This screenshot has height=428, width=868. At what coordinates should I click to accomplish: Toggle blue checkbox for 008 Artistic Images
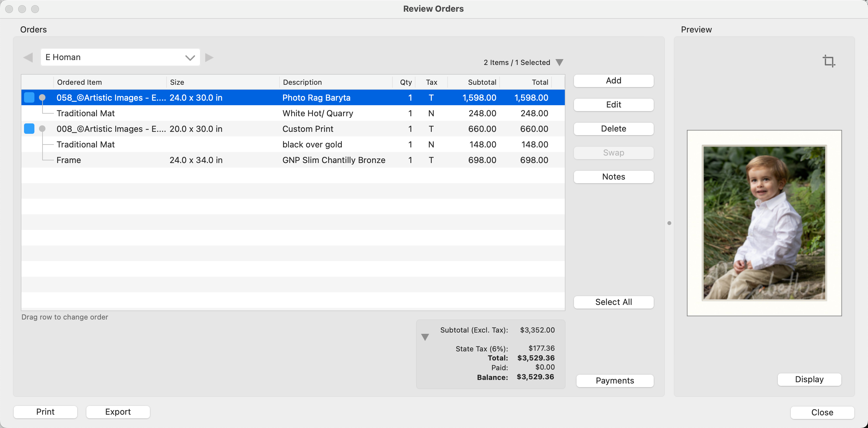(29, 129)
